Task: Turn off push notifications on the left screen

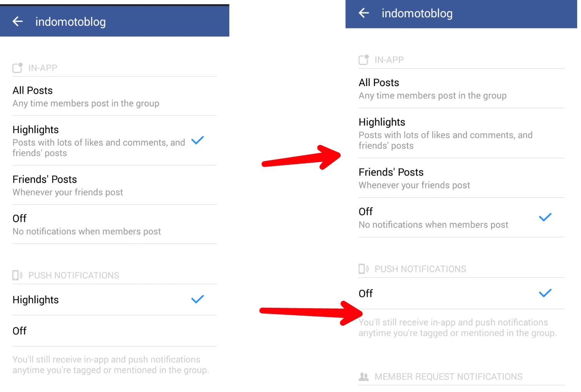Action: 20,331
